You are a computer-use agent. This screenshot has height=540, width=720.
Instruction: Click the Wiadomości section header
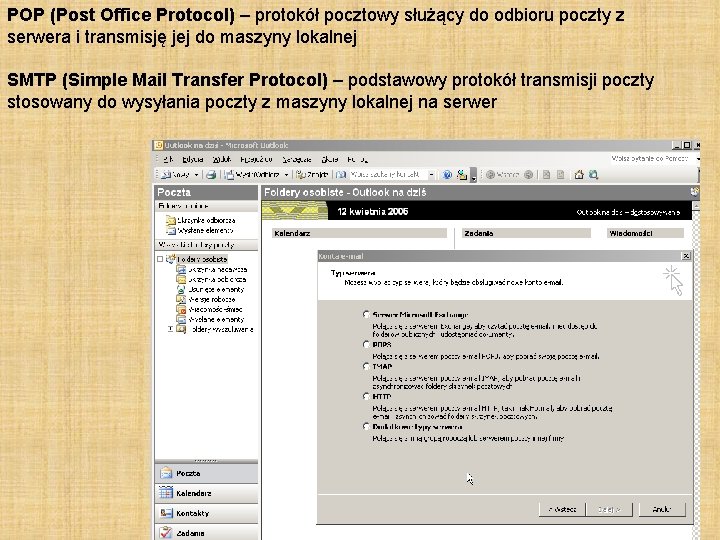tap(645, 233)
